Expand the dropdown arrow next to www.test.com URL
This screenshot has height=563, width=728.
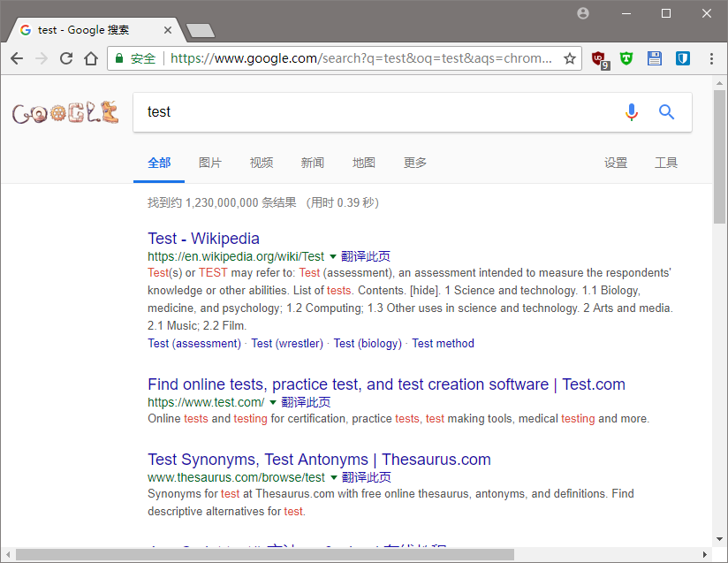[x=273, y=402]
